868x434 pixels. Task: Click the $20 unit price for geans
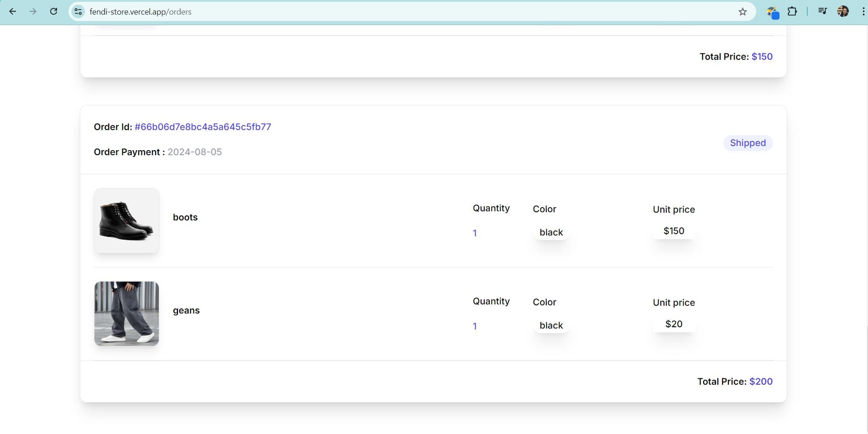[674, 324]
